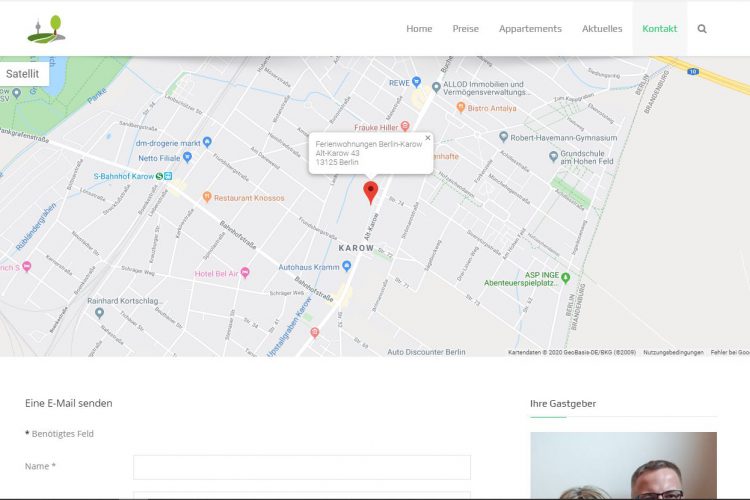This screenshot has width=750, height=500.
Task: Click the site logo with trees
Action: [46, 29]
